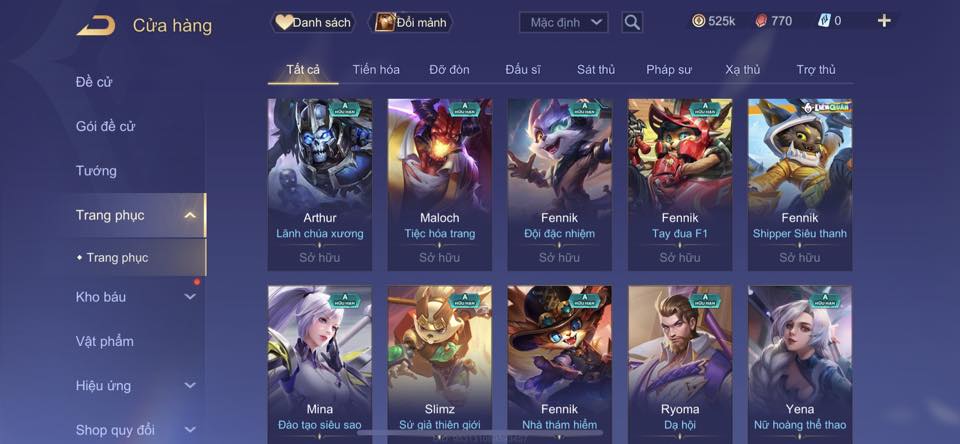Tap the golden back arrow icon
The height and width of the screenshot is (444, 960).
(96, 26)
